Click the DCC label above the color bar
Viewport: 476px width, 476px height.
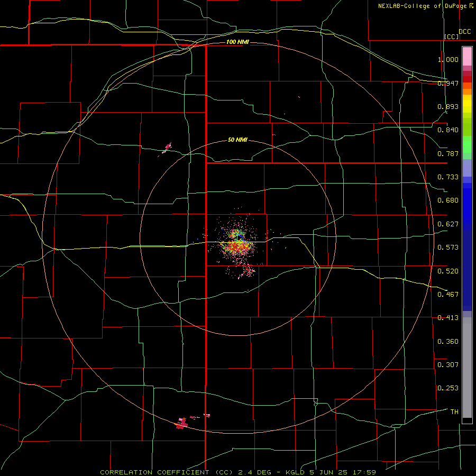[x=465, y=32]
